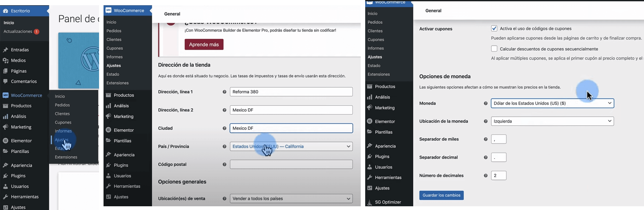
Task: Click the Separador de miles field
Action: (499, 139)
